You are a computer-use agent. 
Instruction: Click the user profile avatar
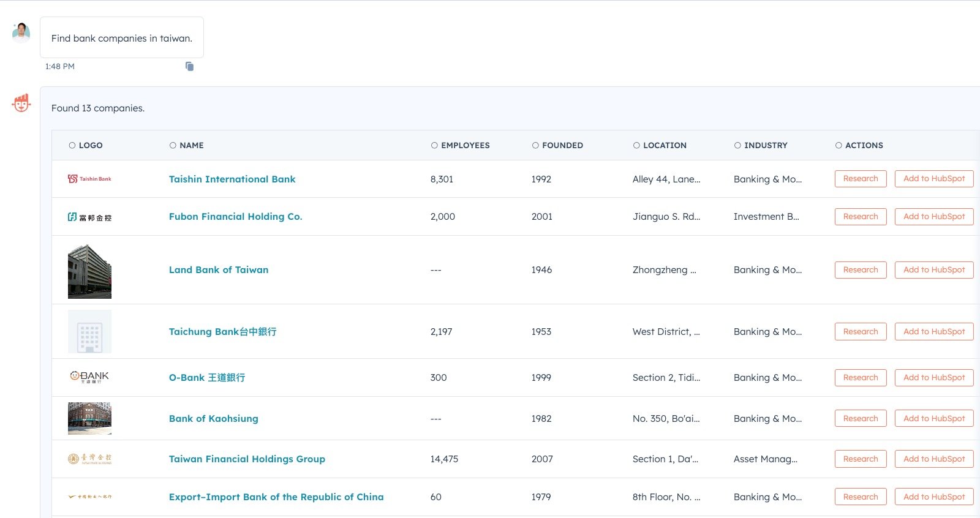[x=21, y=32]
